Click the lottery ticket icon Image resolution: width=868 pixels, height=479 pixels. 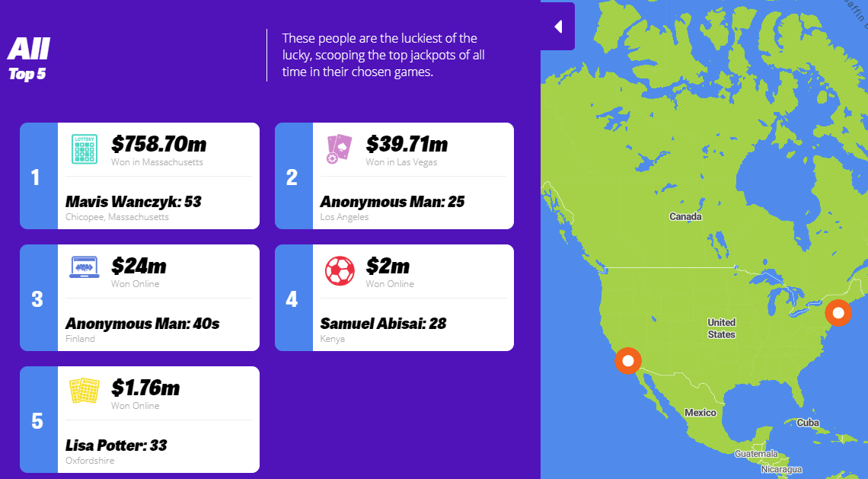pyautogui.click(x=85, y=149)
